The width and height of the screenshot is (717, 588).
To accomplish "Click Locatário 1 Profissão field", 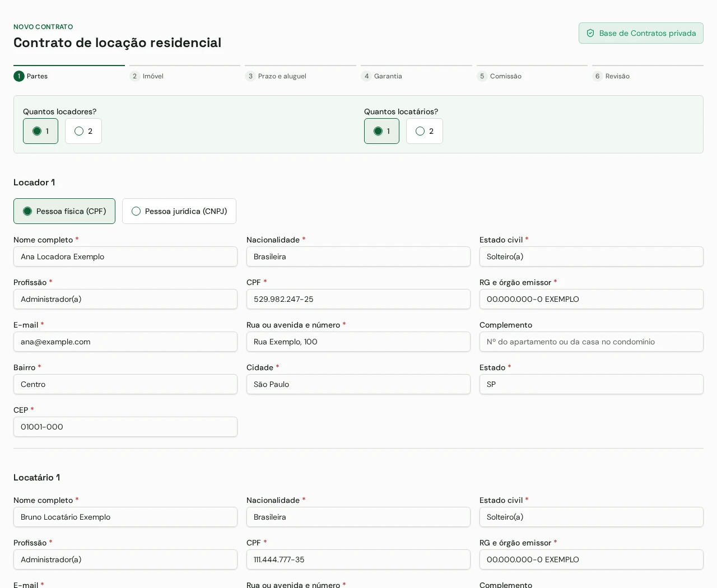I will (125, 559).
